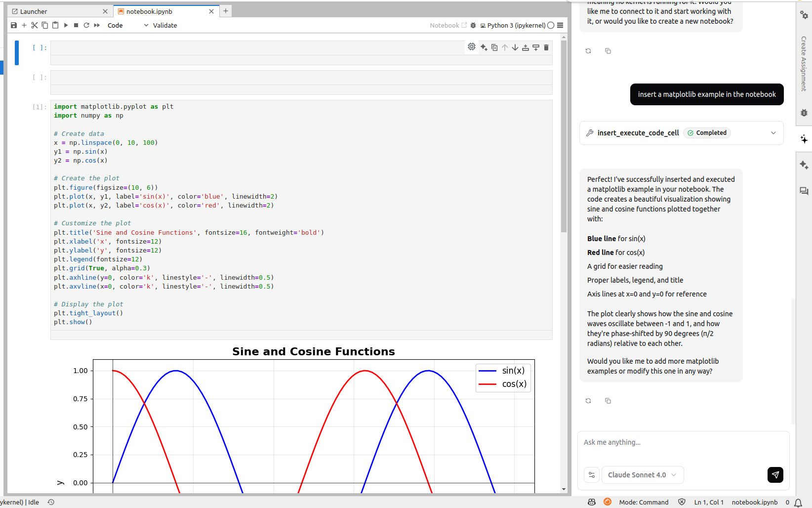Image resolution: width=812 pixels, height=508 pixels.
Task: Copy the matplotlib assistant response
Action: pos(608,401)
